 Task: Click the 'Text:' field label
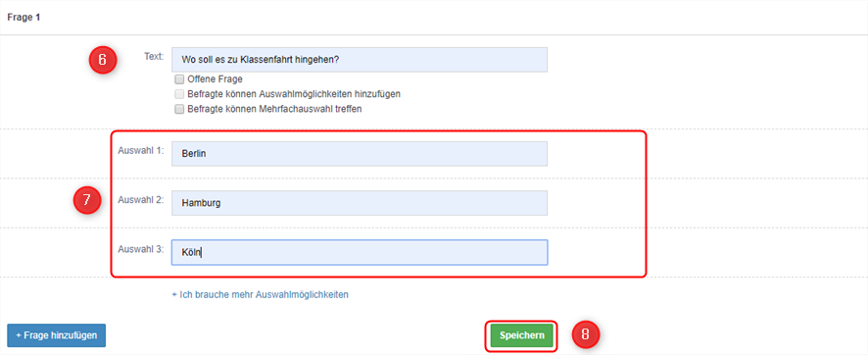click(155, 56)
